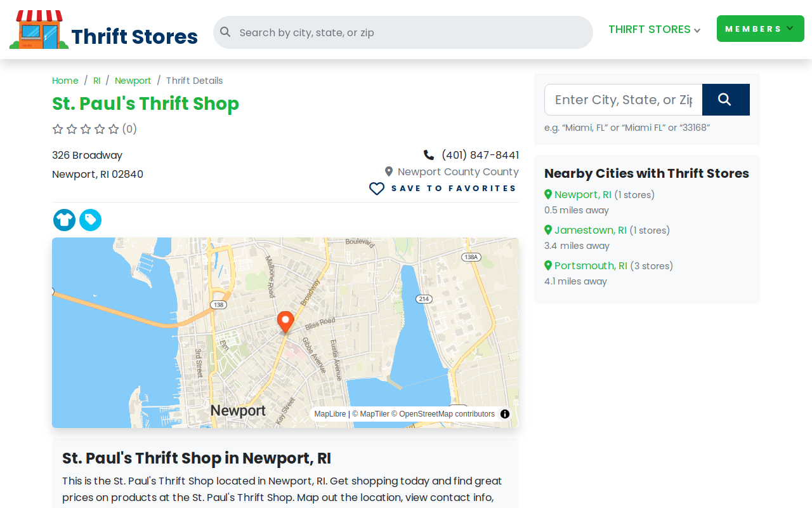Click the St. Paul's Thrift Shop in Newport, RI heading
Viewport: 812px width, 508px height.
pyautogui.click(x=197, y=458)
